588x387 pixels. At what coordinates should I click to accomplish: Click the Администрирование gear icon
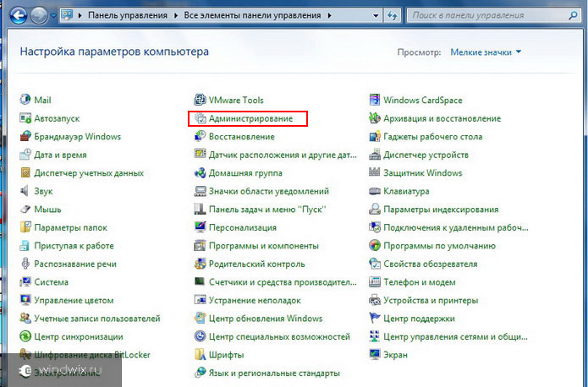click(x=200, y=118)
